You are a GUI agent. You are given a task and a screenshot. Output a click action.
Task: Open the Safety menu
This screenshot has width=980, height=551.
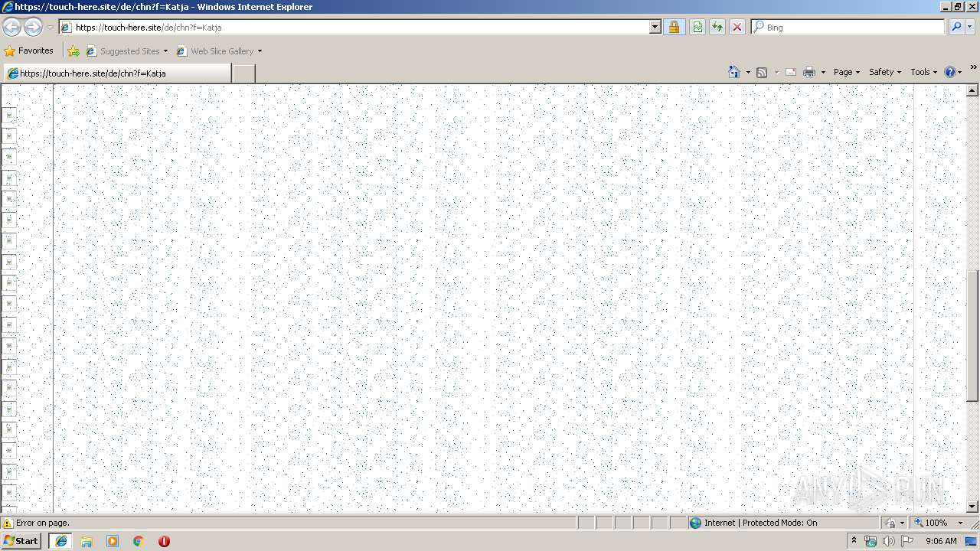884,72
